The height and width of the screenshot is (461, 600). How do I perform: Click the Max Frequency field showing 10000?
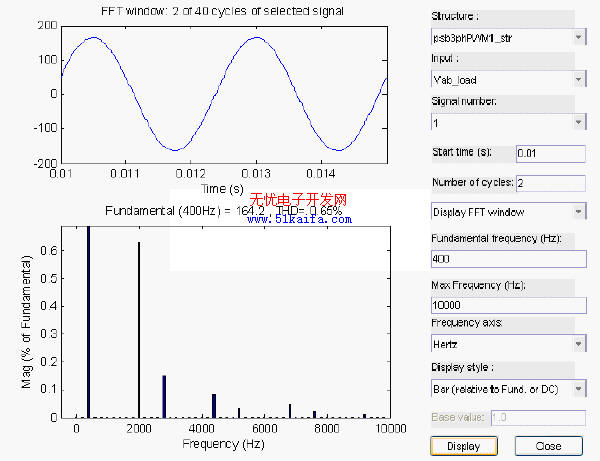507,304
